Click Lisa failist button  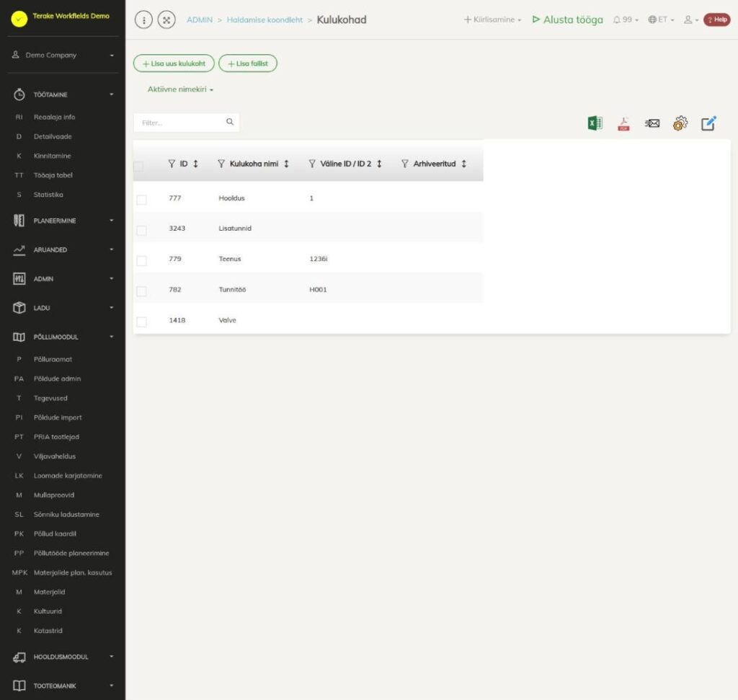click(x=248, y=63)
